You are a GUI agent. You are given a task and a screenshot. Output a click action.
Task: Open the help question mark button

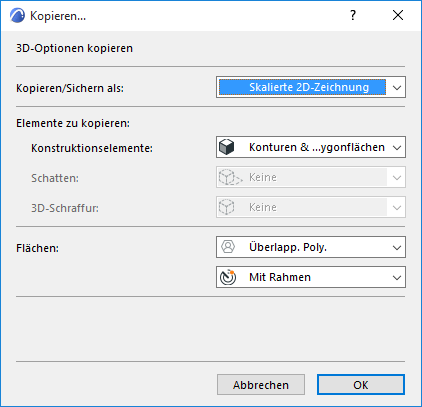[353, 15]
